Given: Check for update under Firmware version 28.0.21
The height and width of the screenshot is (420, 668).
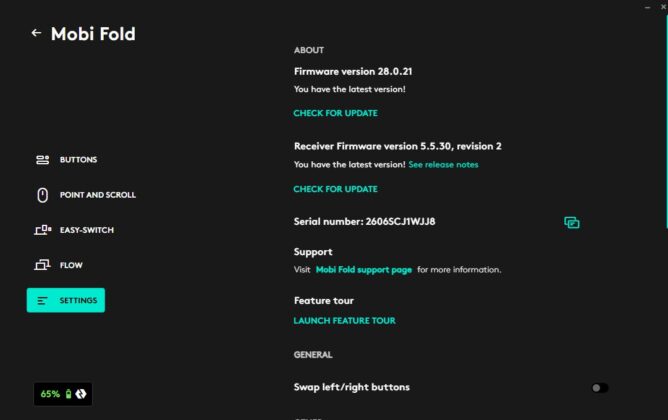Looking at the screenshot, I should pyautogui.click(x=335, y=113).
